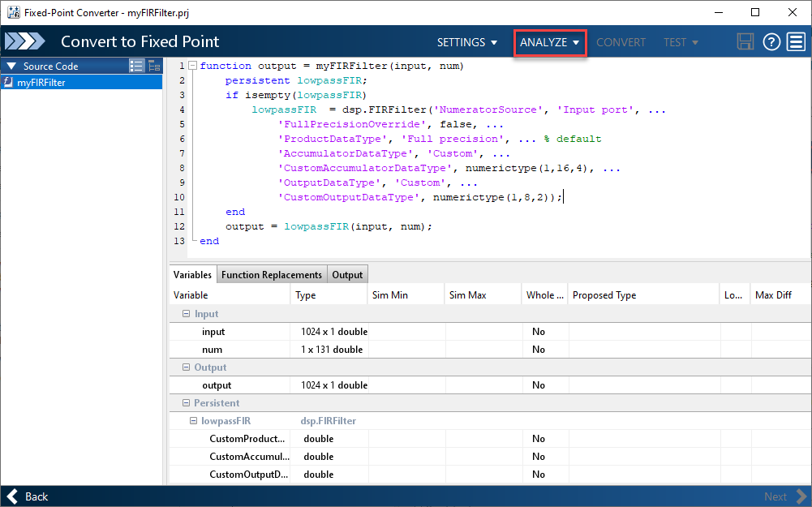This screenshot has height=507, width=812.
Task: Click the left arrow icon beside Back
Action: pos(12,496)
